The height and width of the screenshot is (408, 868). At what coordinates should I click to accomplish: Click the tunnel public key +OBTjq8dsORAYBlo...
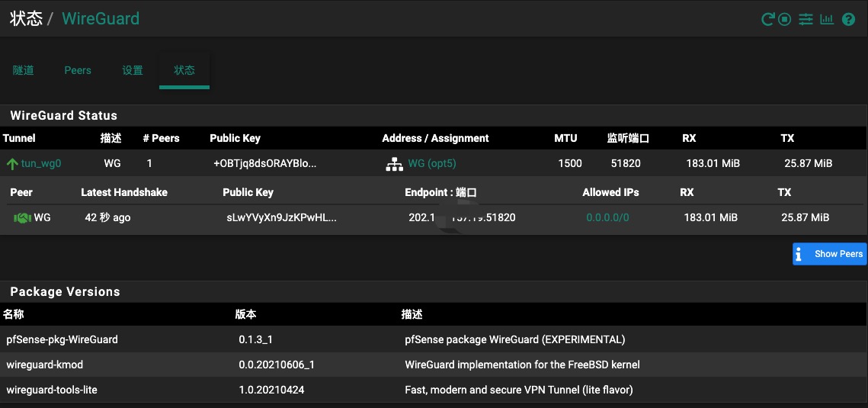(264, 163)
